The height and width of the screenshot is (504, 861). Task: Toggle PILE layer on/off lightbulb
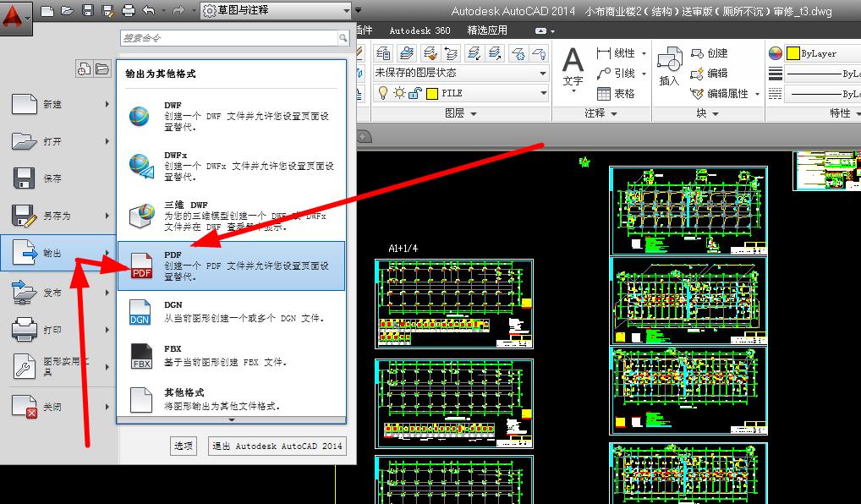click(x=383, y=93)
